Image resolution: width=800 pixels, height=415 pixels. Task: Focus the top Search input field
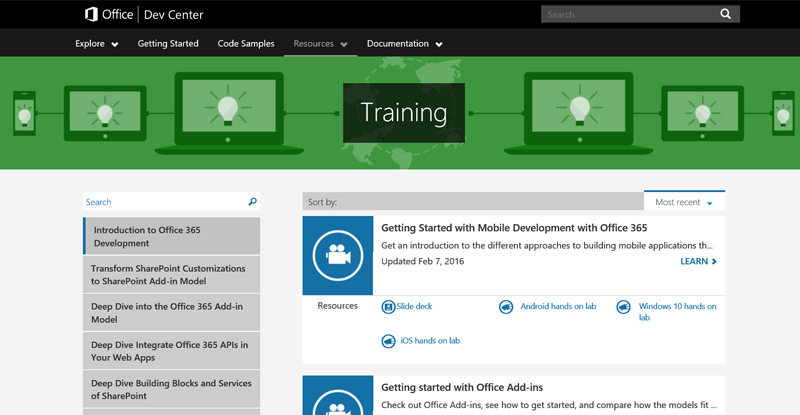pos(630,14)
